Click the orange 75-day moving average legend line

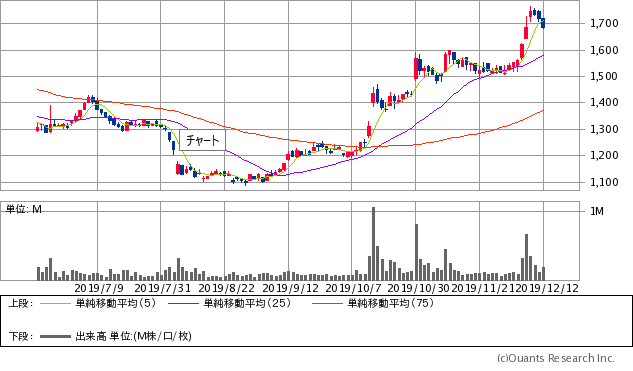pos(327,303)
